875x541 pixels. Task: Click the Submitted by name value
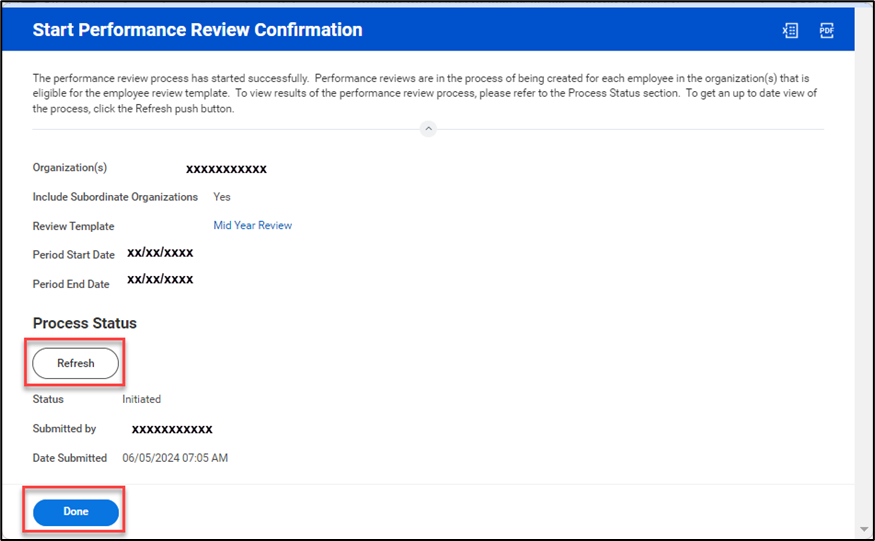click(x=172, y=429)
